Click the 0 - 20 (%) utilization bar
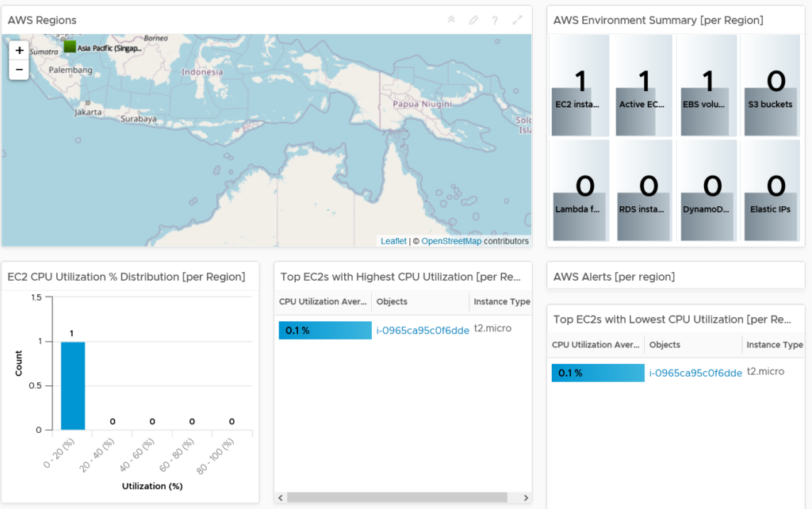Screen dimensions: 812x509 click(73, 386)
